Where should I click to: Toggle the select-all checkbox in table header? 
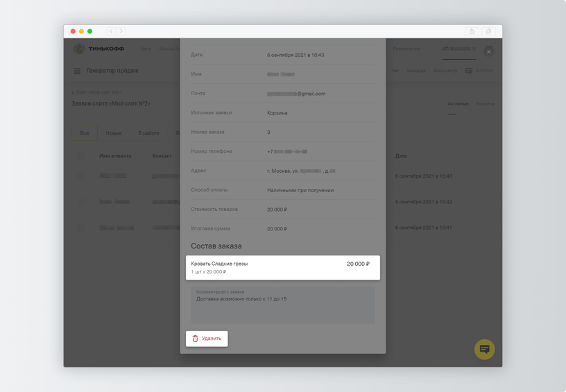pos(81,156)
